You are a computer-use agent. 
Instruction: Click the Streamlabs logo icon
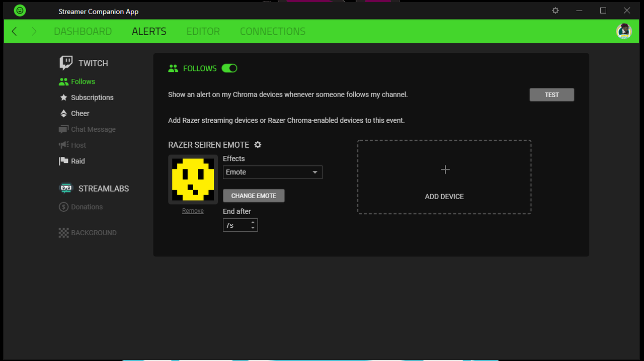tap(66, 189)
